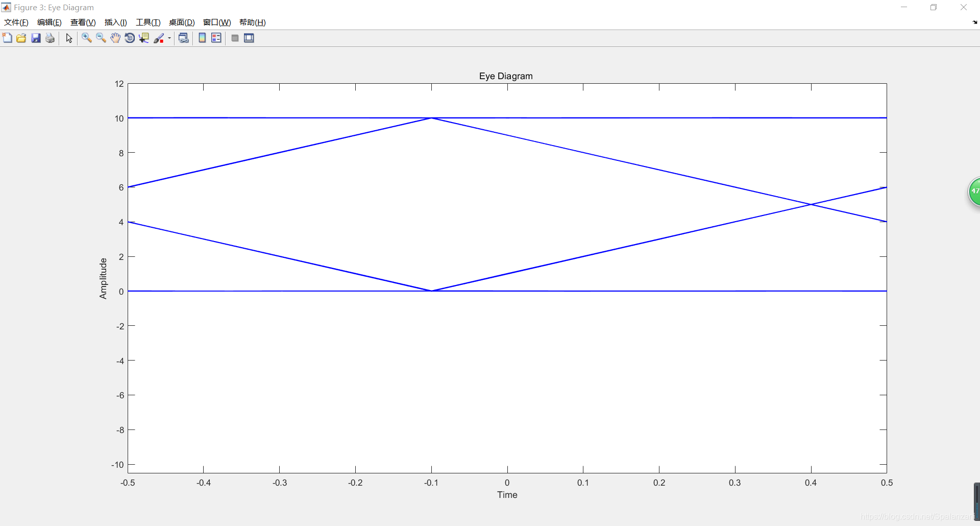Expand the Brush color dropdown arrow

coord(169,38)
